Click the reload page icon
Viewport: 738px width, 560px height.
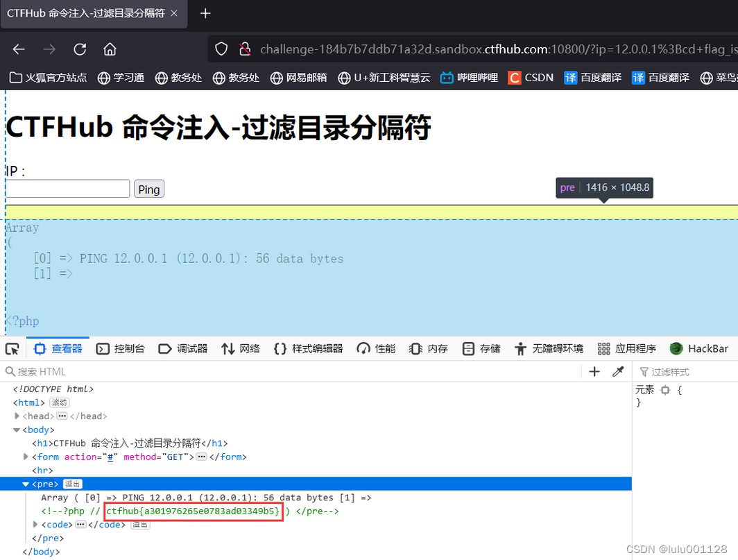[x=79, y=49]
